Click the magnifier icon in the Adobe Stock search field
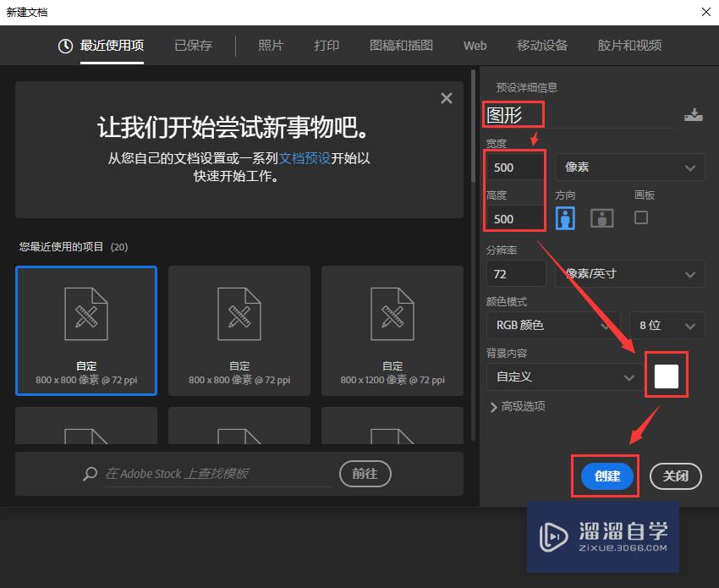The width and height of the screenshot is (719, 588). 90,474
